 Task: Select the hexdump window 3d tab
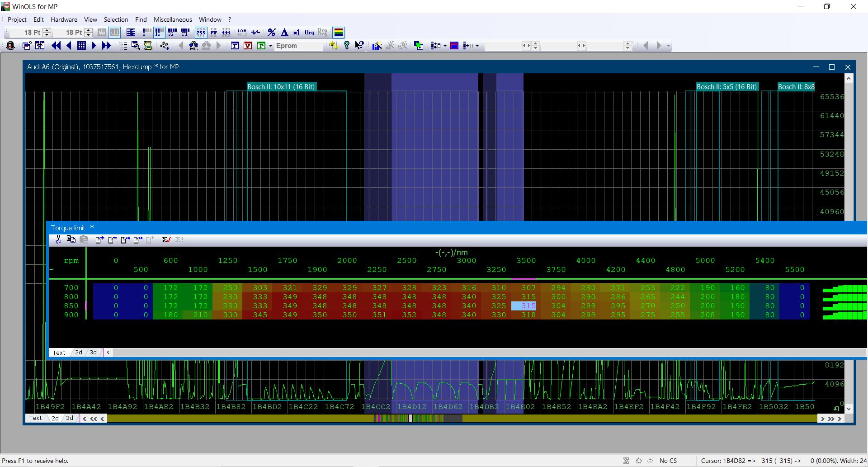pyautogui.click(x=70, y=418)
